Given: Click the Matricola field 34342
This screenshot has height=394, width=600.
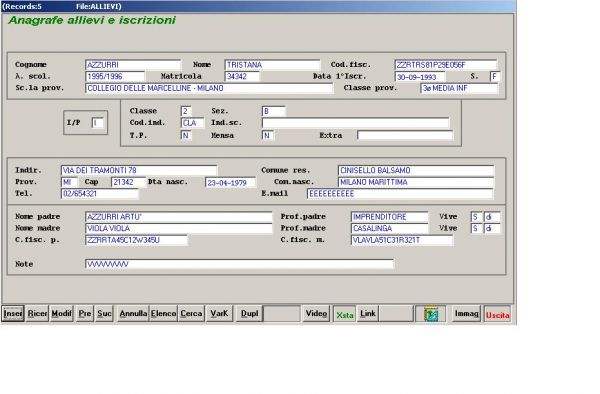Looking at the screenshot, I should (x=242, y=77).
